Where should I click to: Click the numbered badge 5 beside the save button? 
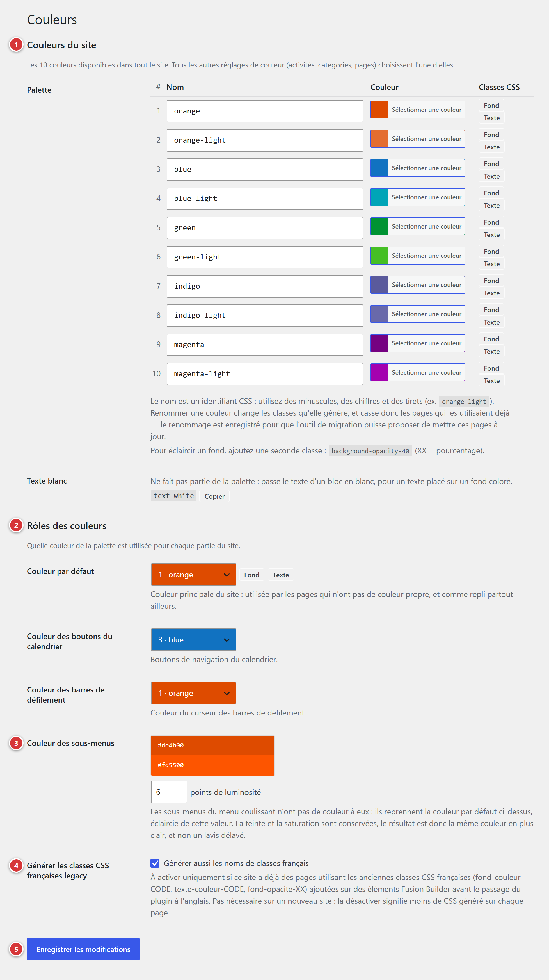coord(16,949)
